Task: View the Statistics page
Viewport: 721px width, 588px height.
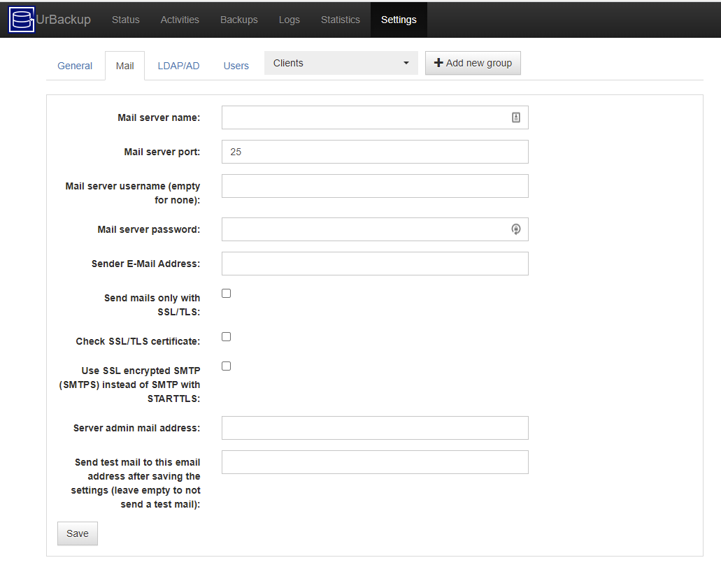Action: point(341,20)
